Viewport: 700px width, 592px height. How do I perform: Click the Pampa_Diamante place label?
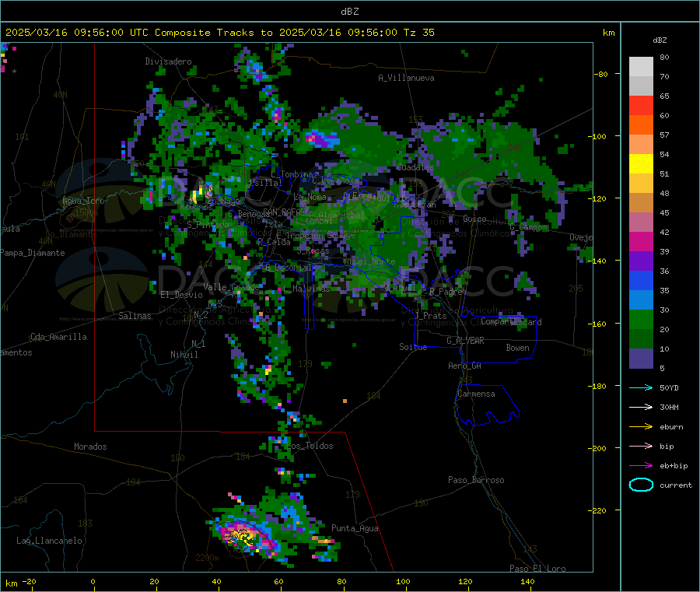(x=32, y=253)
